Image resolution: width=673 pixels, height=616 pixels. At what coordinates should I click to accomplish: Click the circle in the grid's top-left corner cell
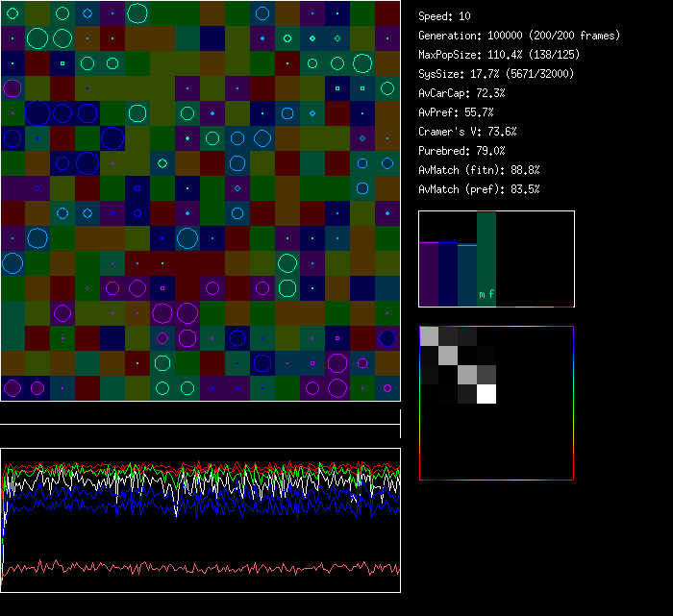click(12, 12)
